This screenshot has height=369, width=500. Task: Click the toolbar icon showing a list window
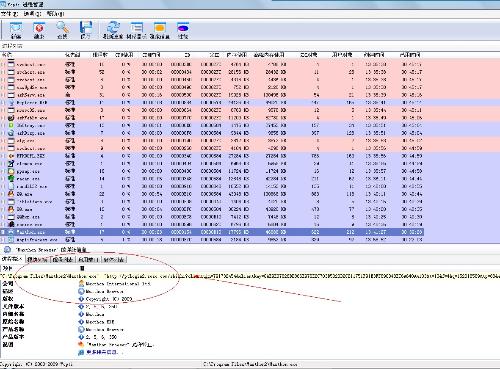tap(137, 27)
